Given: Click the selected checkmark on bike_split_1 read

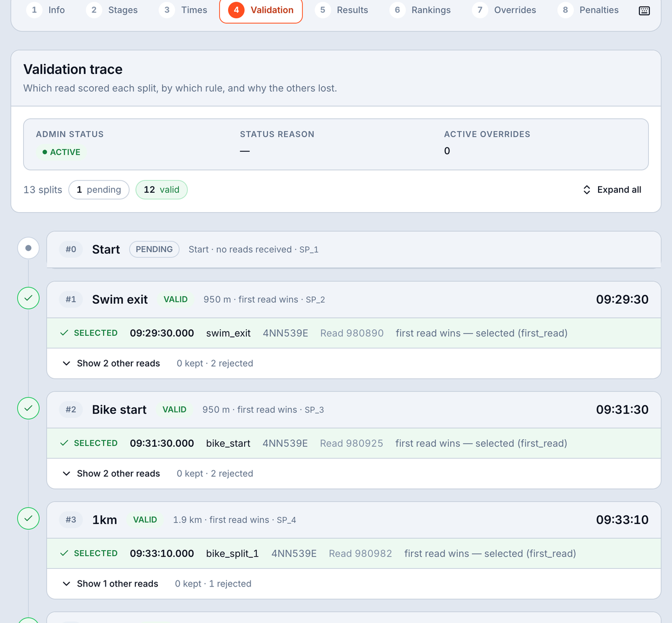Looking at the screenshot, I should pyautogui.click(x=64, y=553).
